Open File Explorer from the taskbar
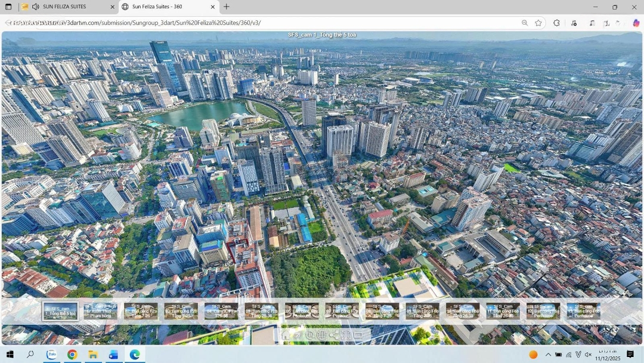 (93, 355)
